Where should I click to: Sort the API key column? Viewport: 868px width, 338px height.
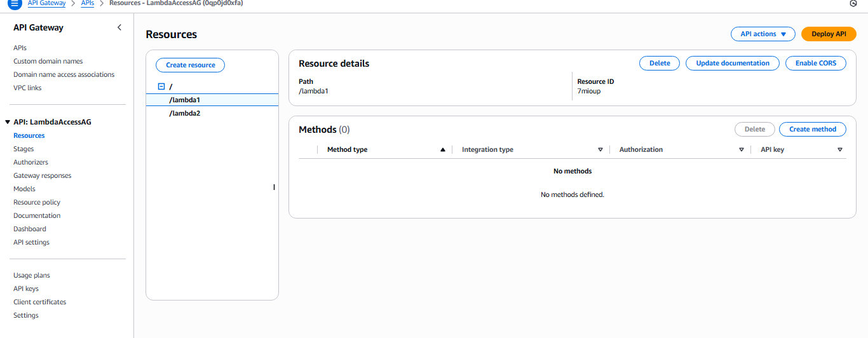pos(840,150)
